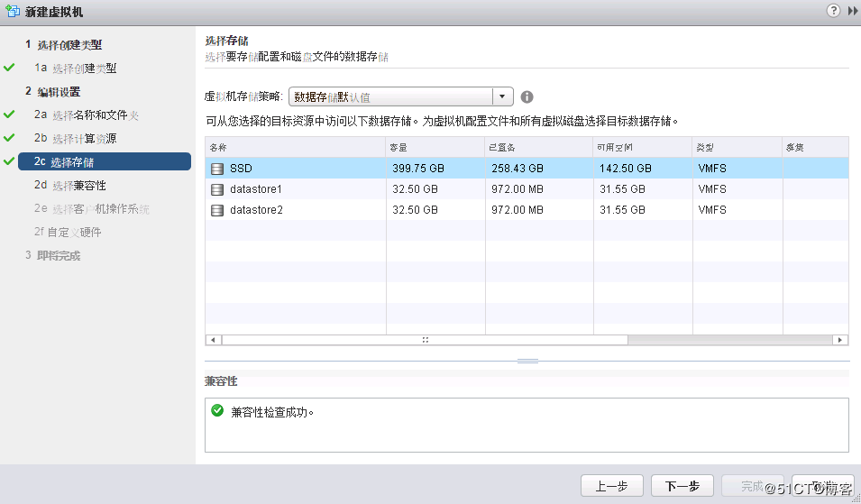Click the panel splitter handle above compatibility
The height and width of the screenshot is (504, 861).
point(527,361)
